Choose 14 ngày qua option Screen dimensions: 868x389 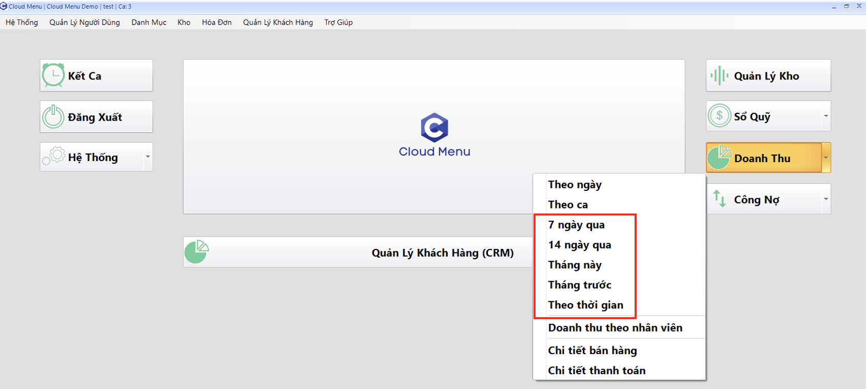point(619,244)
